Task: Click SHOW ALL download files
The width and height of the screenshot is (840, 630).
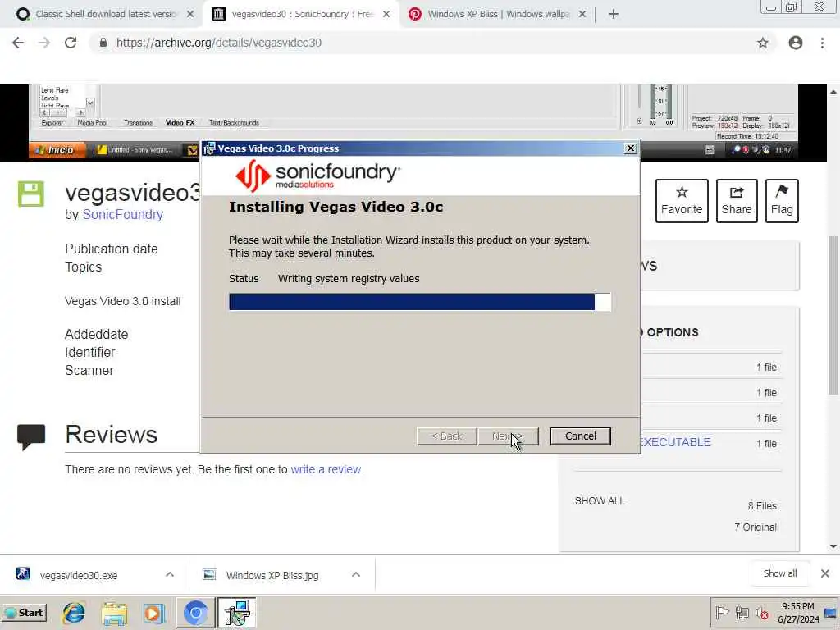Action: point(600,501)
